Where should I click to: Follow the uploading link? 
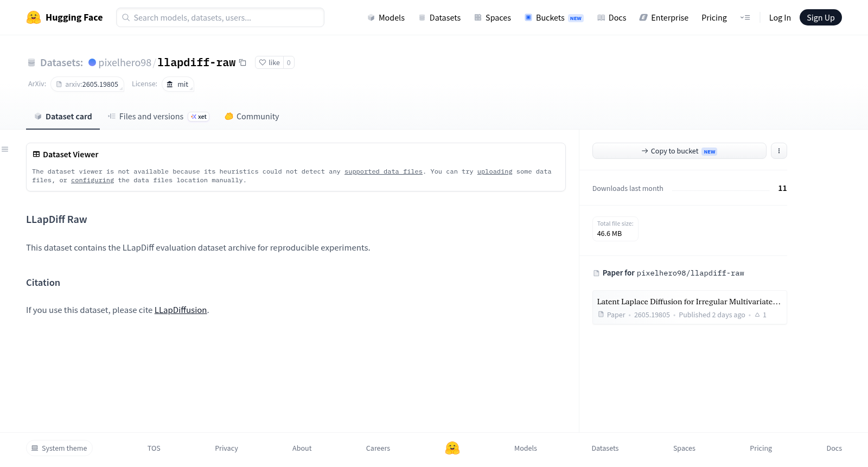click(x=495, y=171)
